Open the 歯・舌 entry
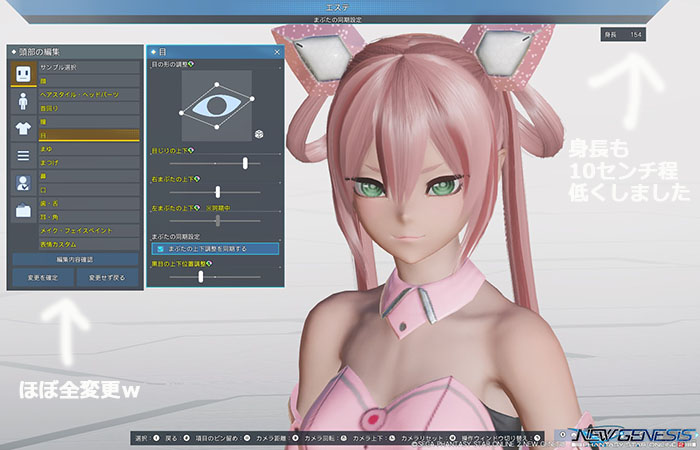Viewport: 700px width, 450px height. coord(89,204)
